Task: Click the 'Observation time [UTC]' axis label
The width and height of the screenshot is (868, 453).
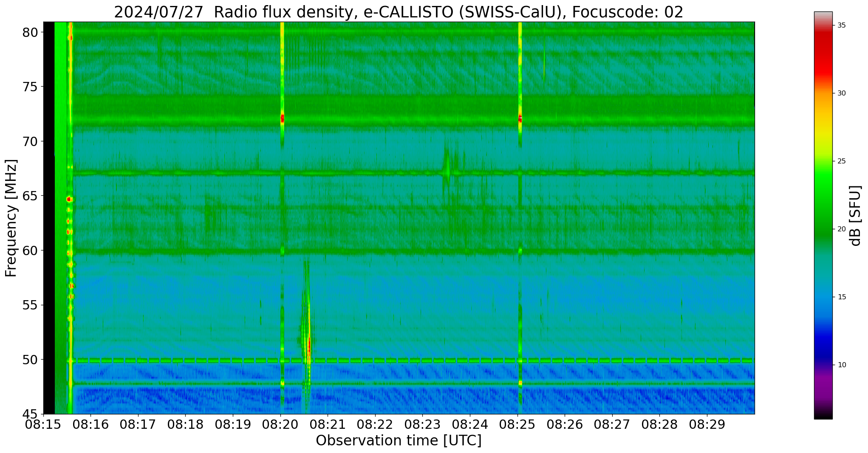Action: pos(399,441)
